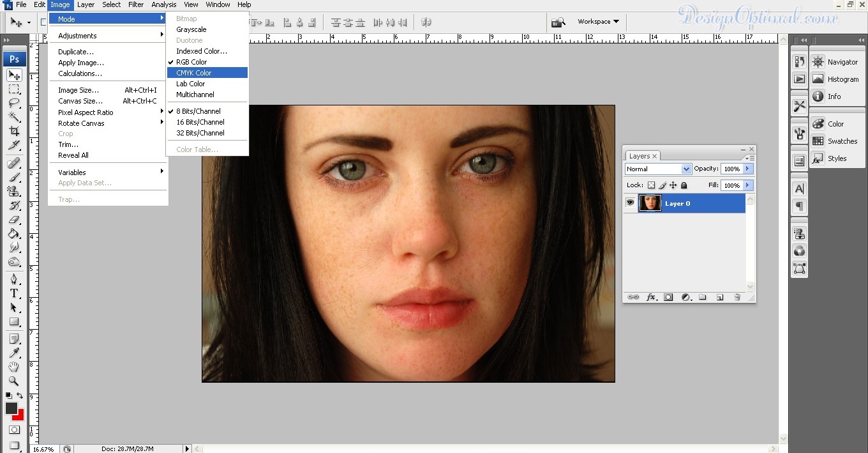868x453 pixels.
Task: Open the Workspace dropdown
Action: click(x=598, y=22)
